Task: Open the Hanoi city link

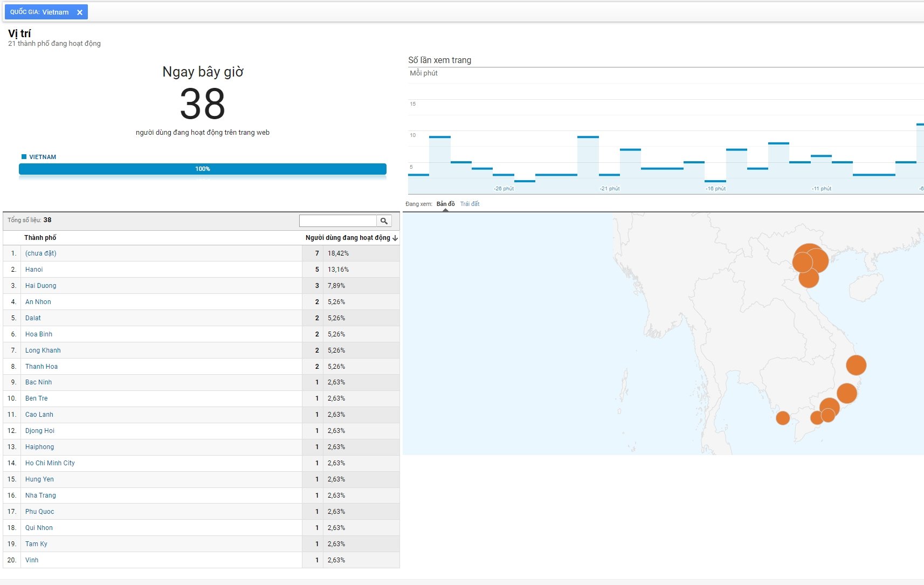Action: tap(34, 270)
